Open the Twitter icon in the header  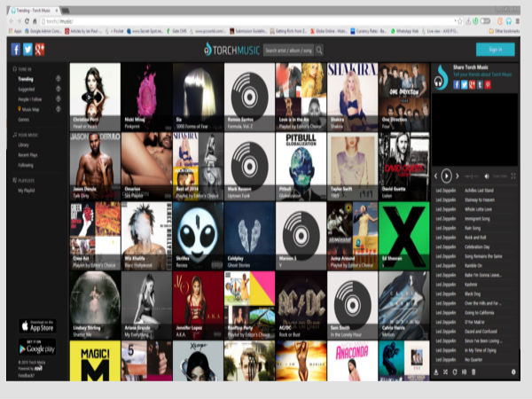(27, 50)
